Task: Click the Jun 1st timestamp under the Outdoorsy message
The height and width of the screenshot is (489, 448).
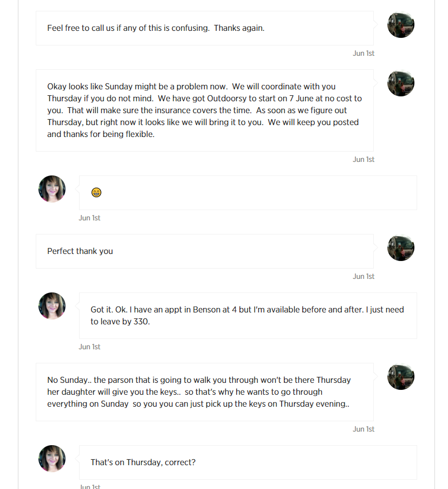Action: [363, 159]
